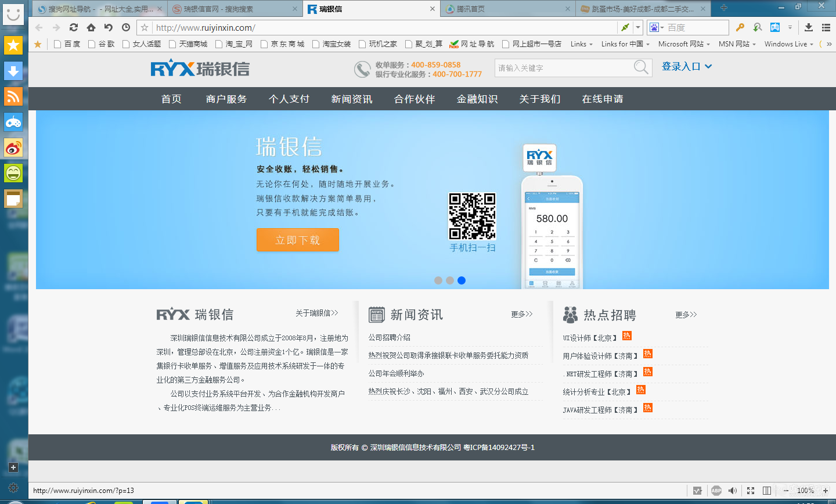
Task: Expand the Microsoft 网站 bookmark folder
Action: point(684,44)
